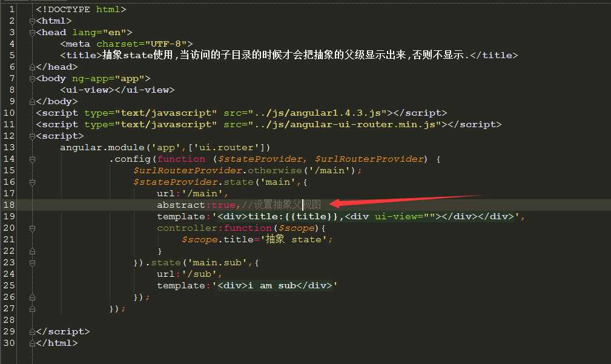This screenshot has width=611, height=364.
Task: Click line number 11 in the gutter
Action: 9,124
